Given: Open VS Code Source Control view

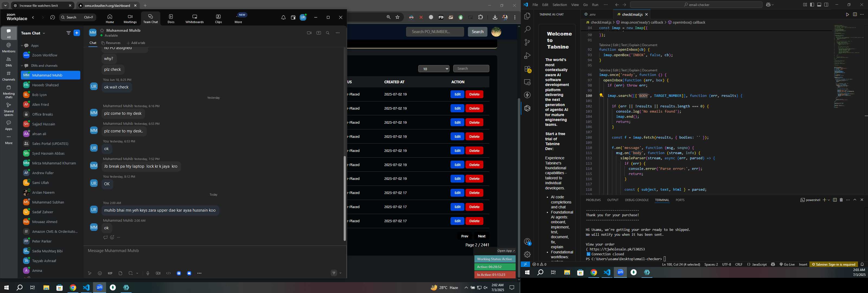Looking at the screenshot, I should coord(527,43).
